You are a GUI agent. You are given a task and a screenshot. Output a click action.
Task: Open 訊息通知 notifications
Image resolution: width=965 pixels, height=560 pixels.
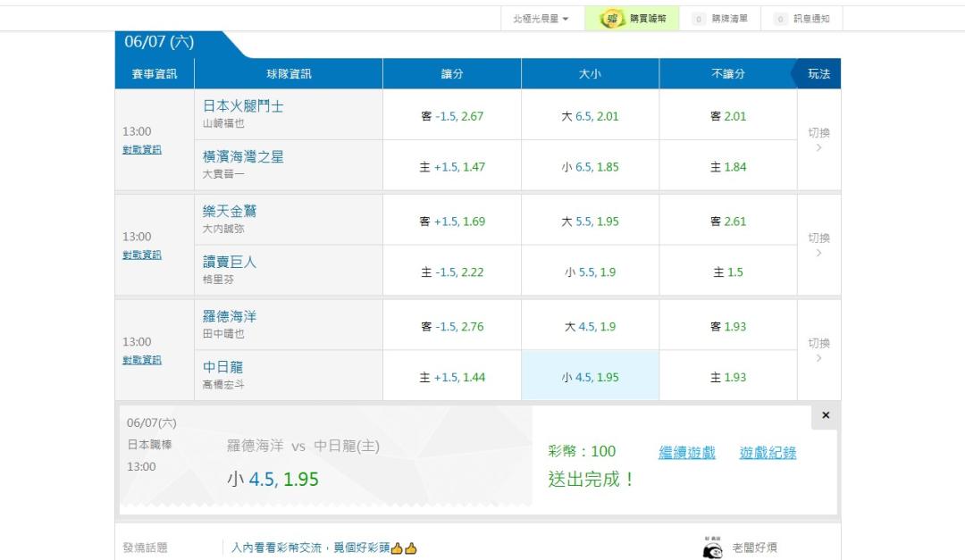801,19
